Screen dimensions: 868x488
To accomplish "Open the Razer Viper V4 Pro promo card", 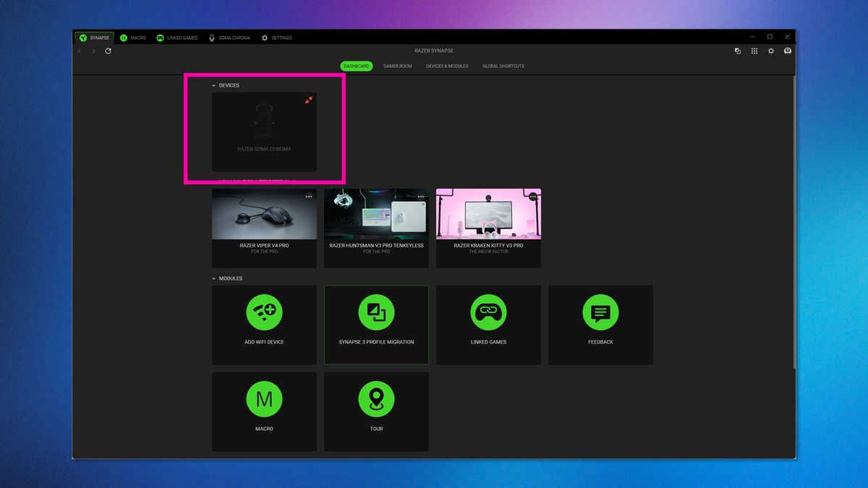I will click(x=264, y=228).
